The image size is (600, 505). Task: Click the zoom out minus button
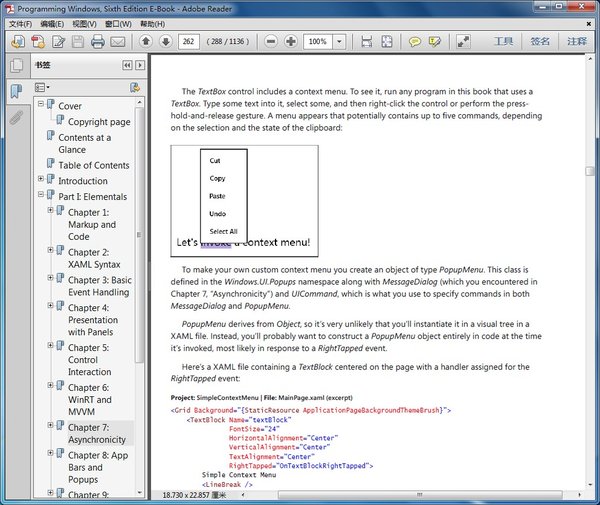[272, 42]
